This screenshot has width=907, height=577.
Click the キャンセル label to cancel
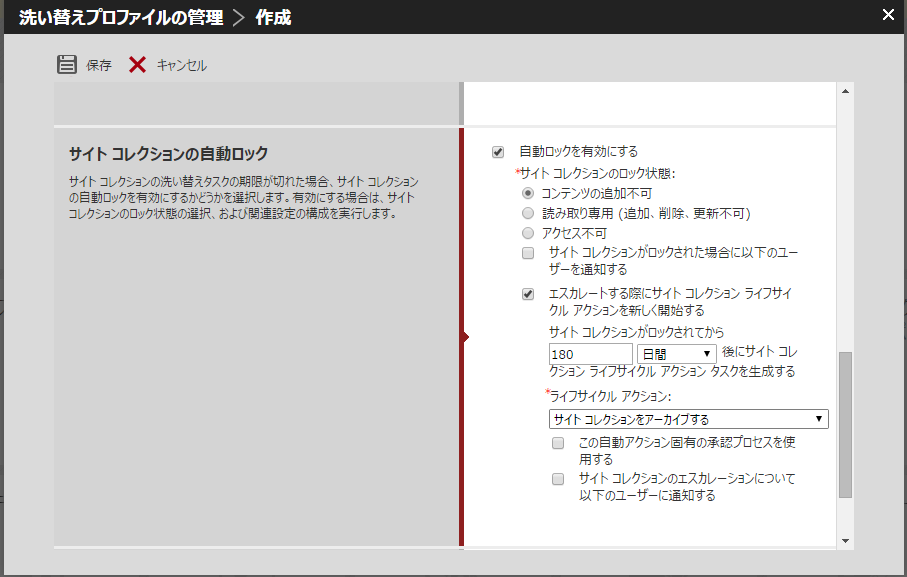[x=182, y=65]
